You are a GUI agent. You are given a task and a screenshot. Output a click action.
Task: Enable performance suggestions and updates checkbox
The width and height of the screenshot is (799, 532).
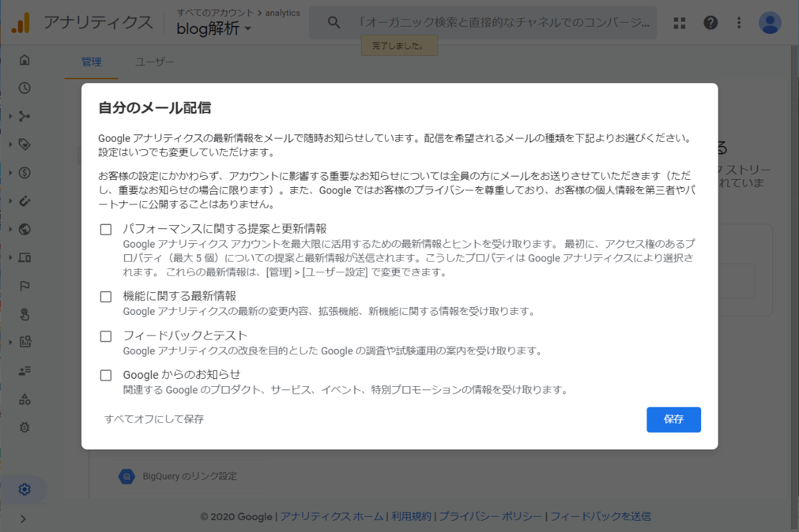[x=106, y=229]
